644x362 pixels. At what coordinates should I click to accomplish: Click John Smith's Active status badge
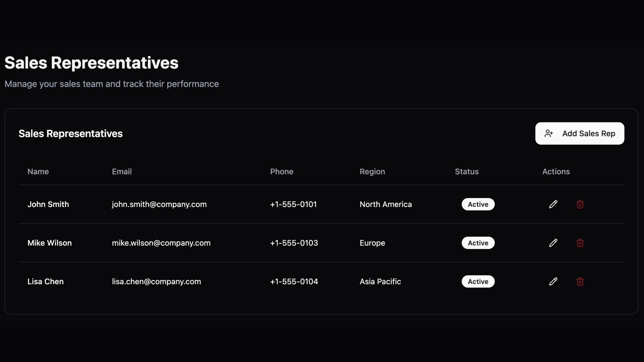tap(478, 204)
